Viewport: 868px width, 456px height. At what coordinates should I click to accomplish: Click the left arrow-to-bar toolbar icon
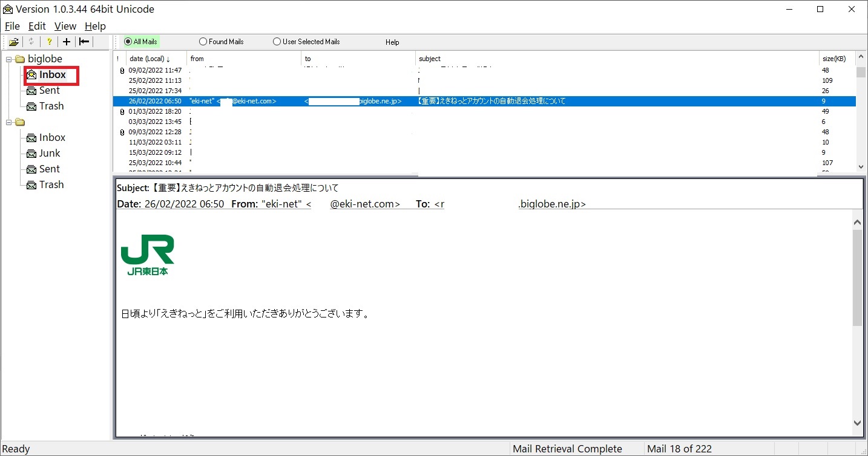[84, 42]
